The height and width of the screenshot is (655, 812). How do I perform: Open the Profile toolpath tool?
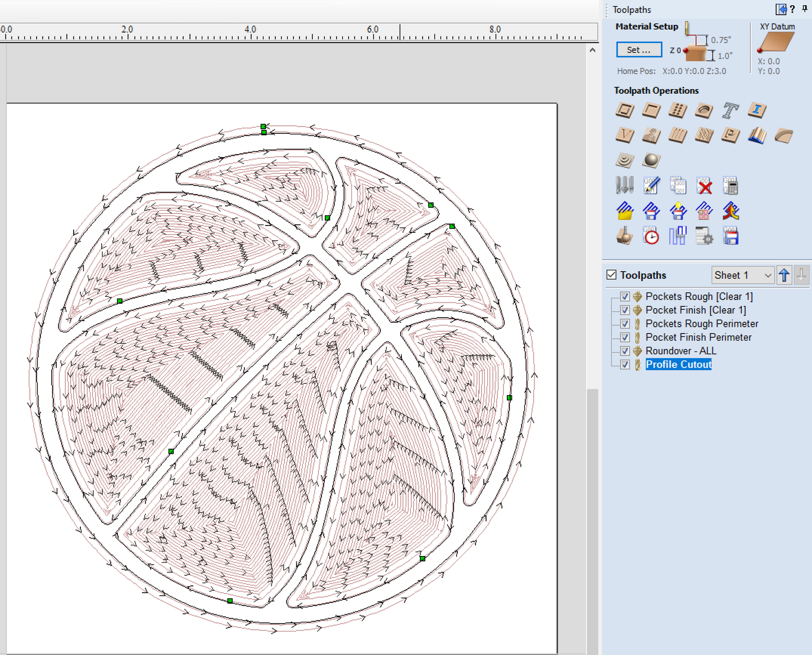click(624, 111)
